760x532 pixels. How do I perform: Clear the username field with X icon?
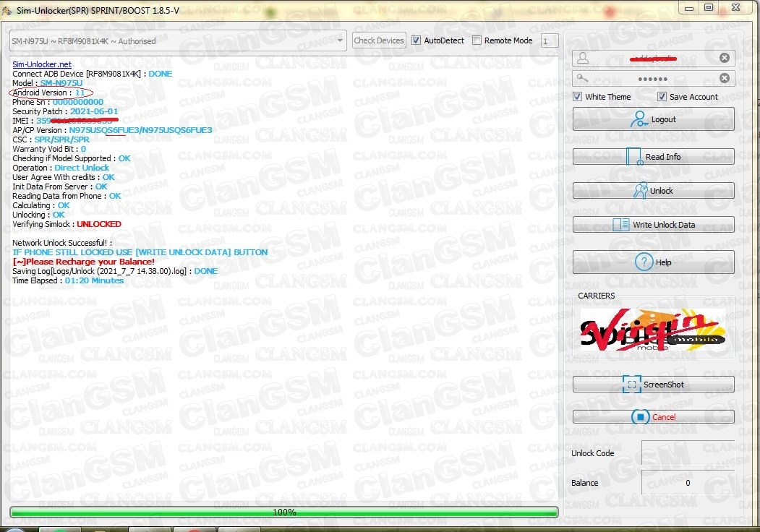point(724,58)
